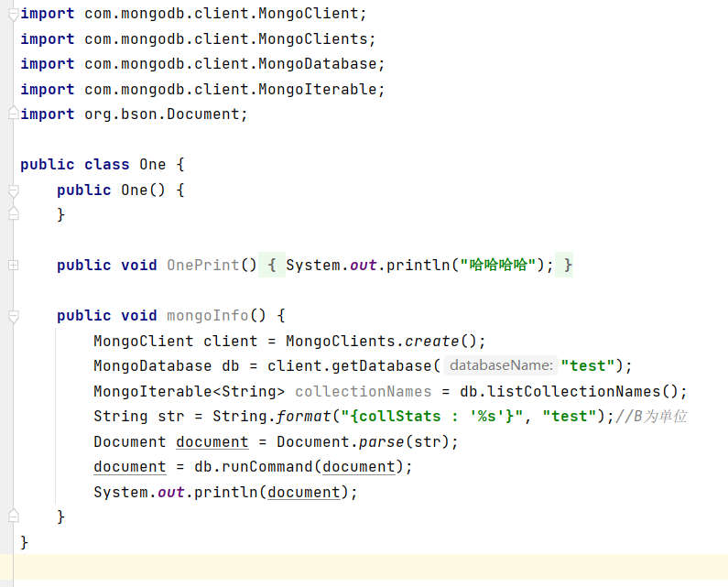Screen dimensions: 728x587
Task: Click the class name One in declaration
Action: coord(152,165)
